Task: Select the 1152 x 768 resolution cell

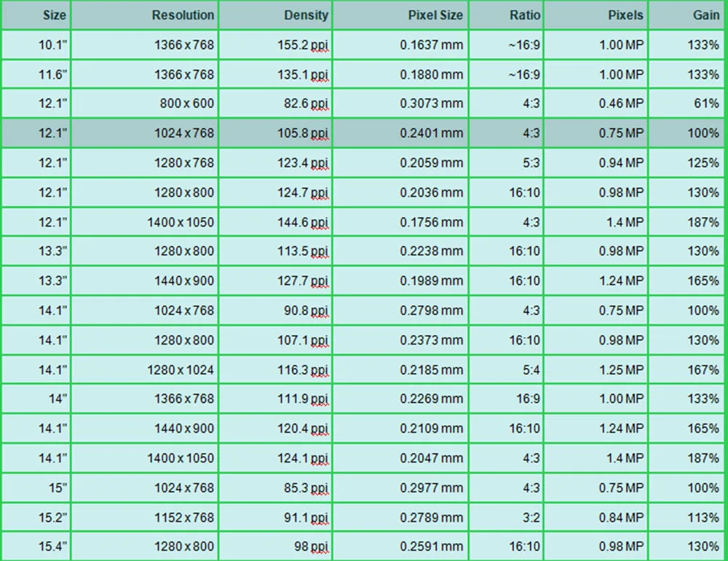Action: coord(145,517)
